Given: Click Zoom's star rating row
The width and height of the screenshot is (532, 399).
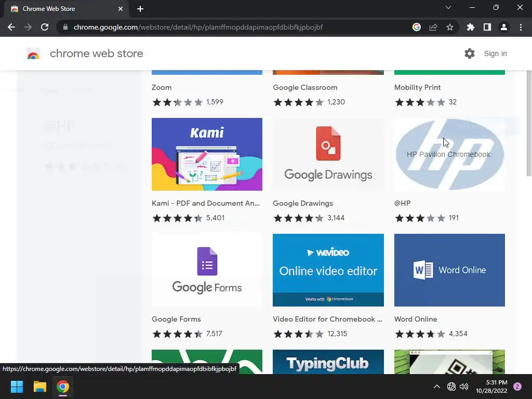Looking at the screenshot, I should click(x=178, y=102).
